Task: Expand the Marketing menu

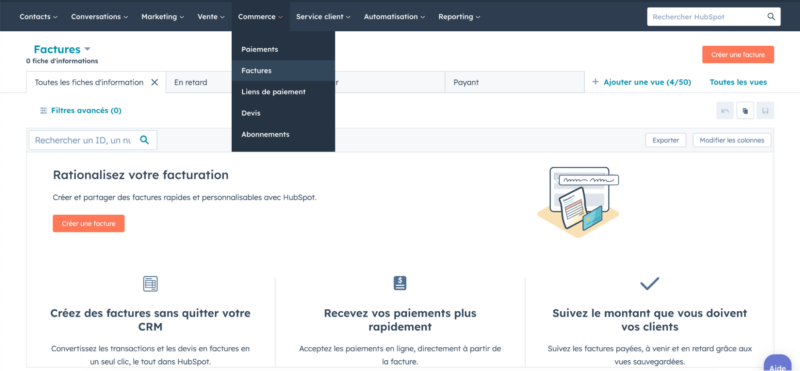Action: click(x=163, y=16)
